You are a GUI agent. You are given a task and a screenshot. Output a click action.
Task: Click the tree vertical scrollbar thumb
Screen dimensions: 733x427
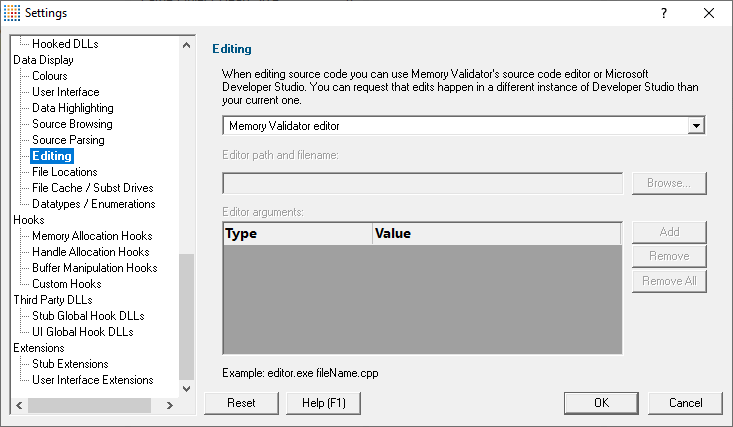[187, 317]
